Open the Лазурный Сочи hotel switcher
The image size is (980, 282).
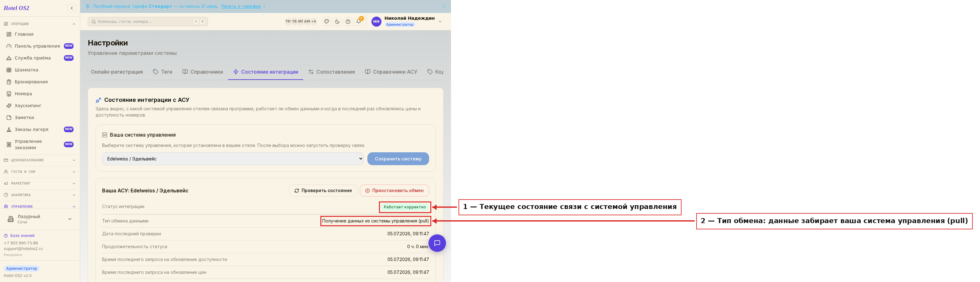(x=40, y=219)
